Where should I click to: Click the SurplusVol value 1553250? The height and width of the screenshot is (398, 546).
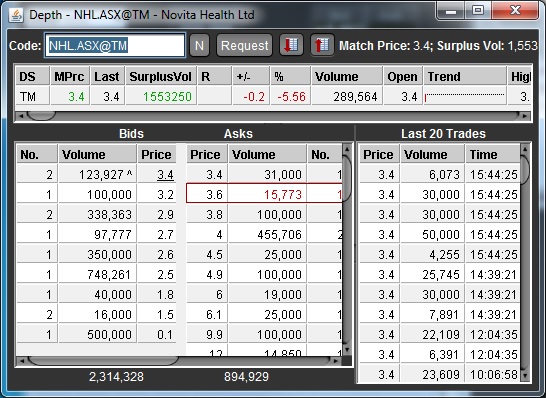point(161,96)
